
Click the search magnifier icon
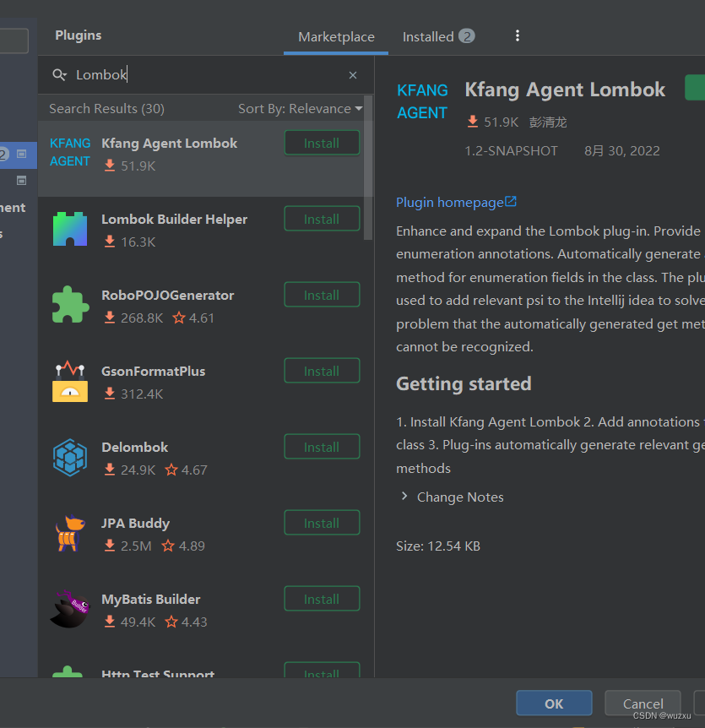59,75
